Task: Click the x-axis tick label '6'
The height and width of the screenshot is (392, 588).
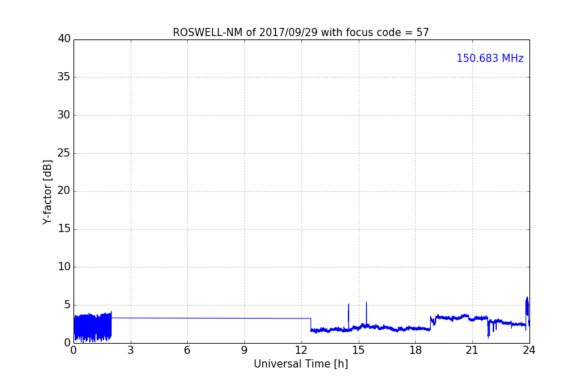Action: [x=187, y=350]
